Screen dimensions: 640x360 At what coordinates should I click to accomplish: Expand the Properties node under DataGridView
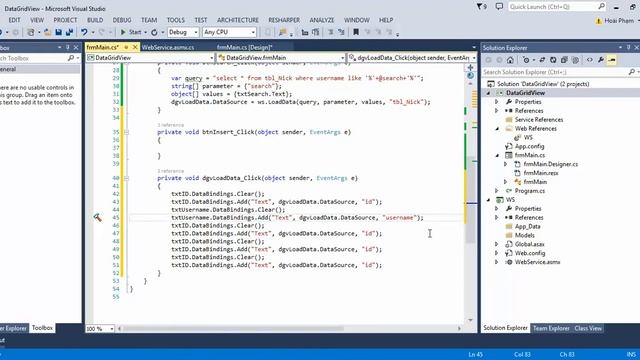(x=497, y=102)
